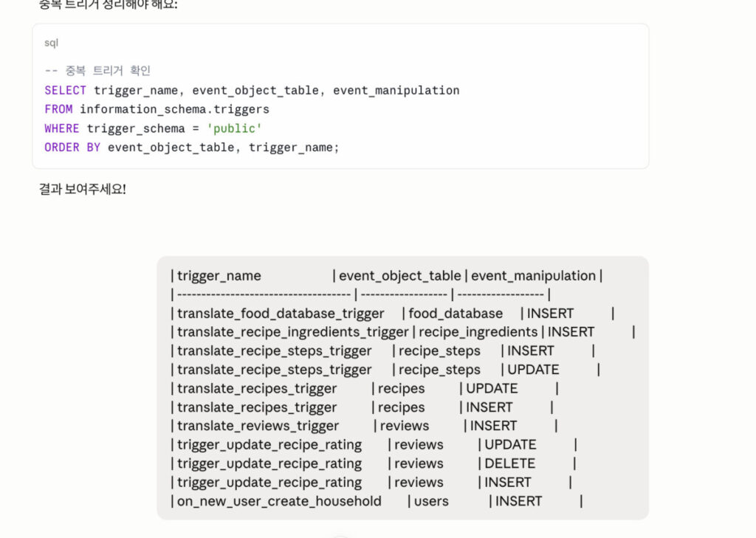Click the FROM information_schema.triggers line
This screenshot has width=756, height=538.
157,109
